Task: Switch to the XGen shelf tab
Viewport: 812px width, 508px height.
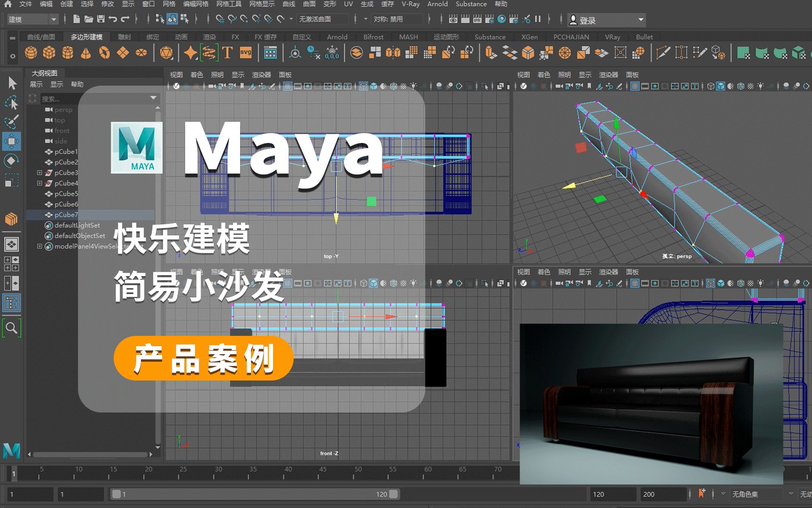Action: [x=529, y=37]
